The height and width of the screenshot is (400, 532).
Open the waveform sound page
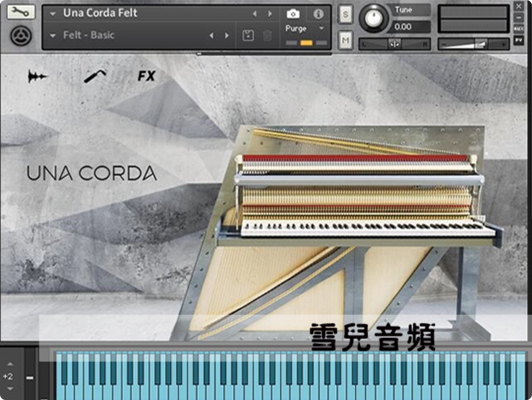[37, 76]
